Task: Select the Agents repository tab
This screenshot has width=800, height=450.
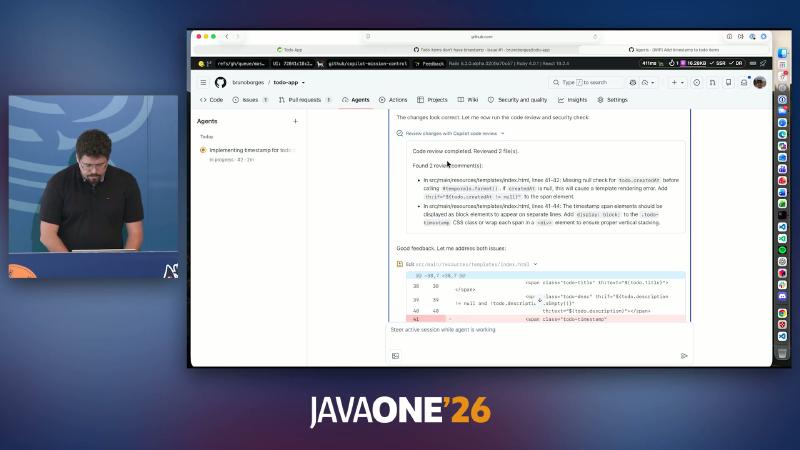Action: 356,100
